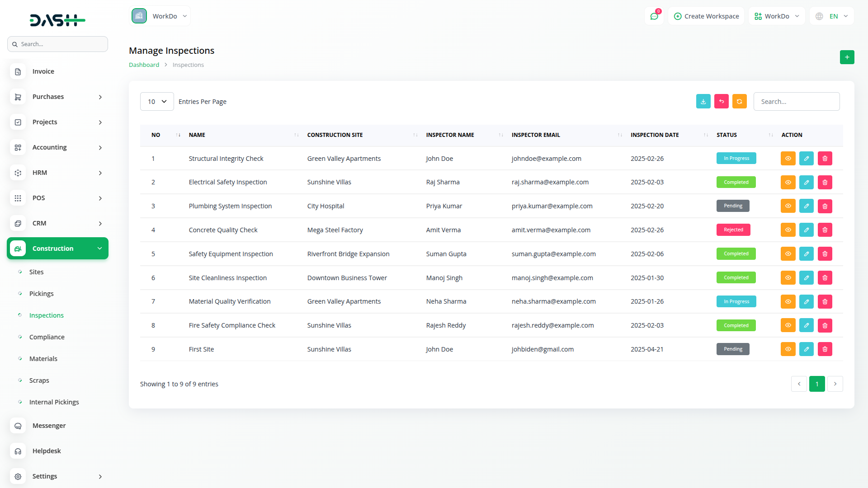Edit the Concrete Quality Check row
This screenshot has height=488, width=868.
click(806, 230)
